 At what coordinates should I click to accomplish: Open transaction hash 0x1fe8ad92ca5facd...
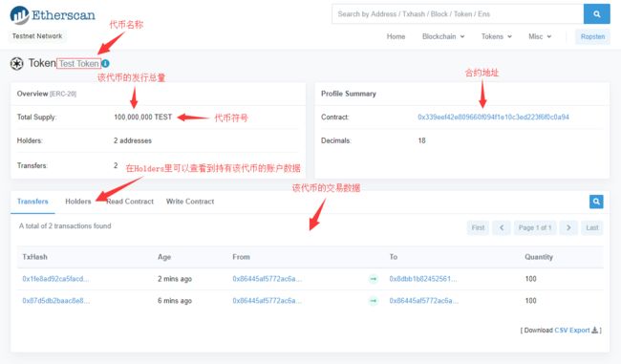(55, 279)
